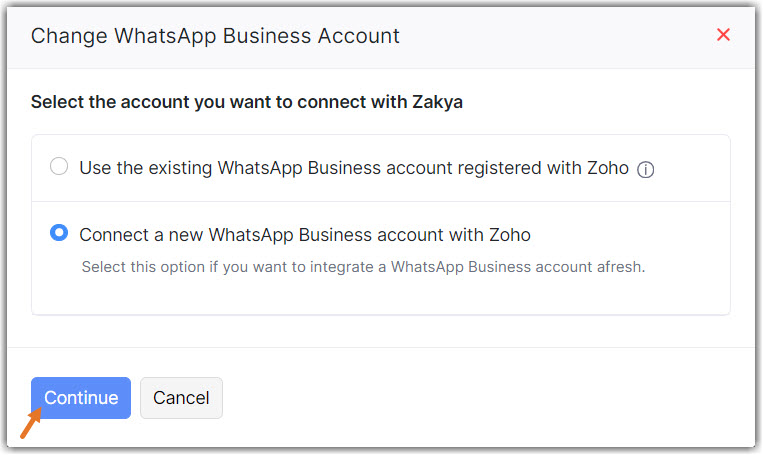
Task: Select the Connect a new account radio button
Action: [59, 234]
